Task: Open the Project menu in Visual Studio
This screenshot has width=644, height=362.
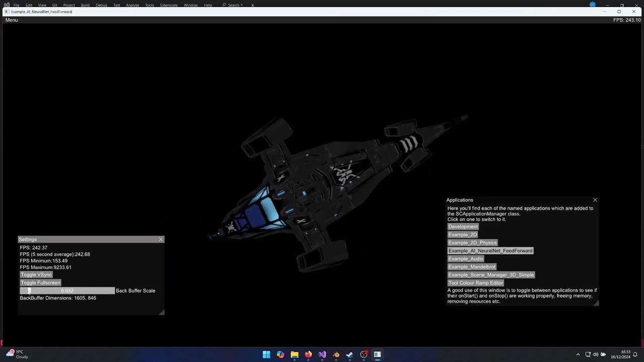Action: click(x=69, y=5)
